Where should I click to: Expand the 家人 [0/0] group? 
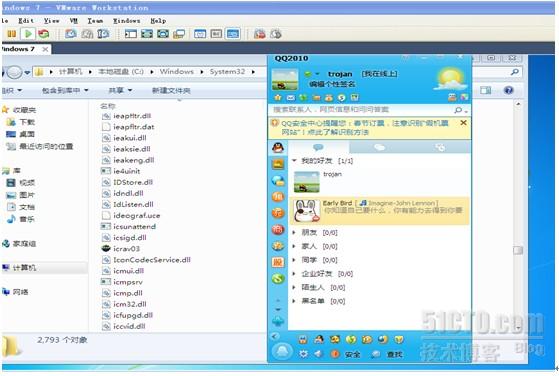click(294, 246)
